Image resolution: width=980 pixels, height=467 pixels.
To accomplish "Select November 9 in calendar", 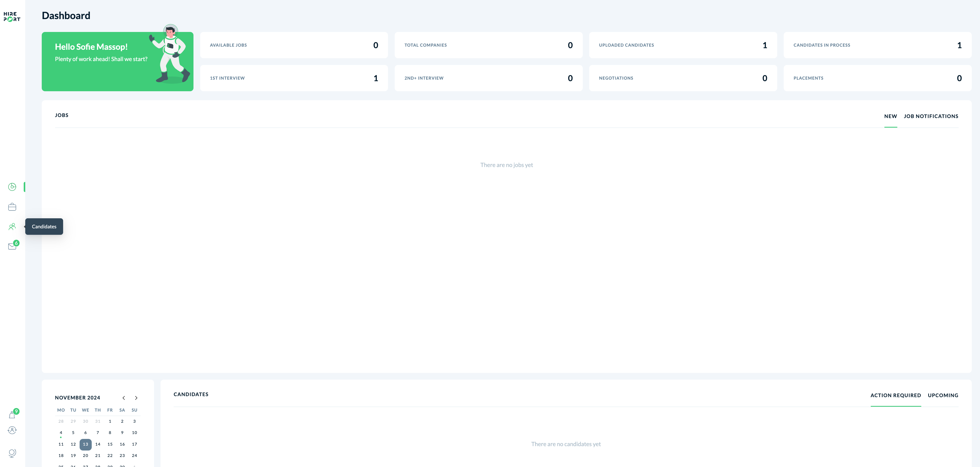I will click(x=122, y=433).
